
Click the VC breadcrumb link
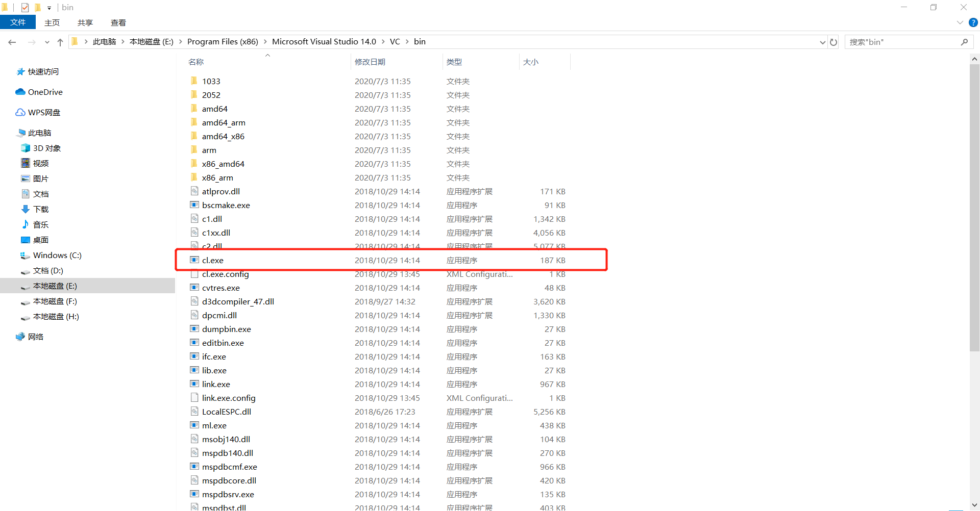point(395,41)
